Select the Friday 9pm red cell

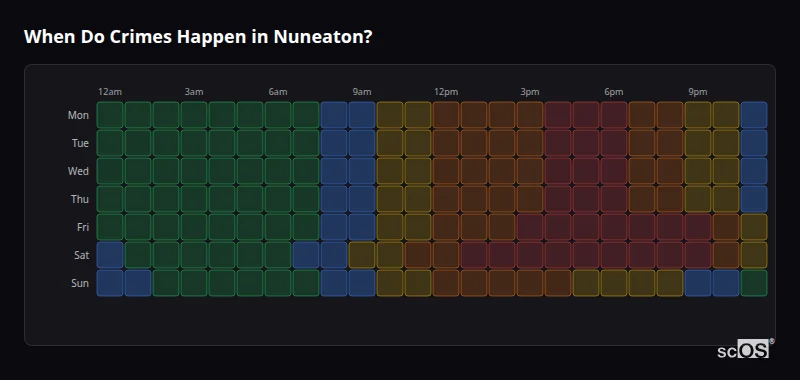698,227
